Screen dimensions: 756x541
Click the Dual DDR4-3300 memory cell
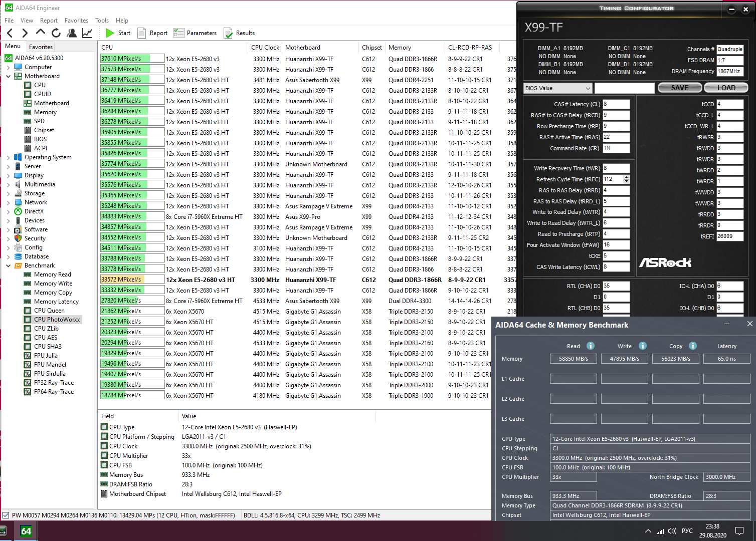coord(410,301)
